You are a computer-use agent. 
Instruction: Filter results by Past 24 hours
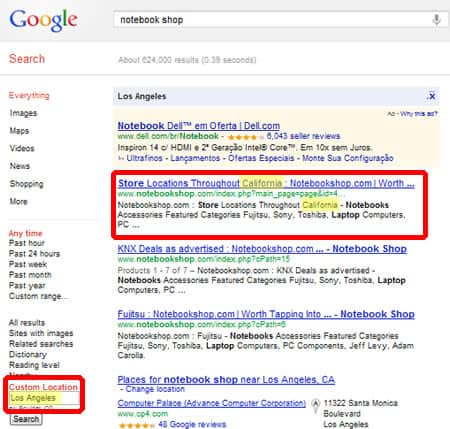click(x=34, y=254)
